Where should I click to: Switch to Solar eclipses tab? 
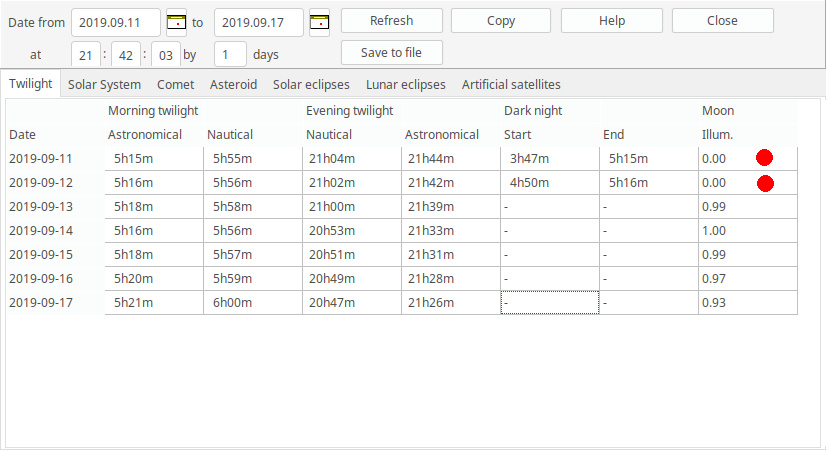click(311, 85)
